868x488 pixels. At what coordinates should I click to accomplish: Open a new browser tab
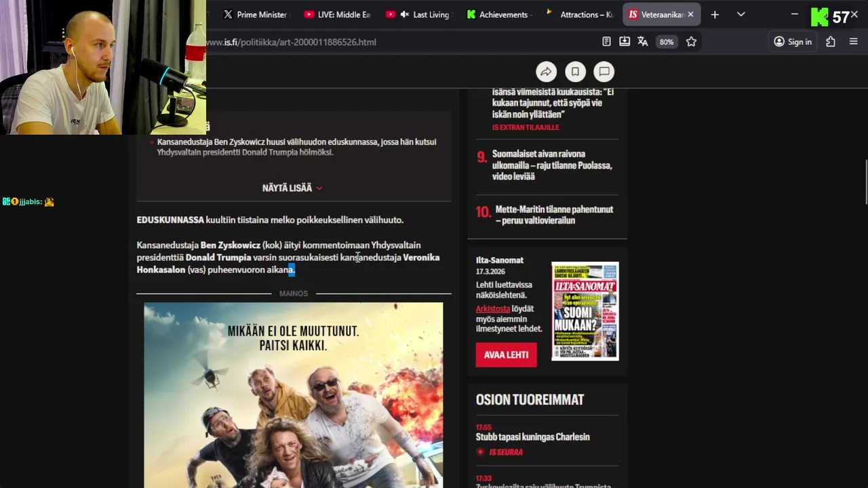(x=715, y=14)
